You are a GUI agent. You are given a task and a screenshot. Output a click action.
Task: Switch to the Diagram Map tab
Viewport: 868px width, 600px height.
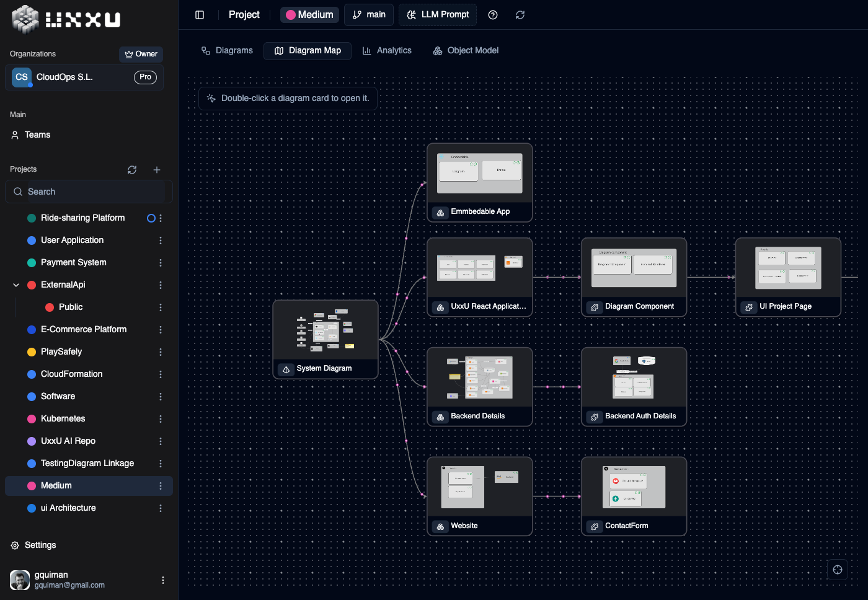[x=308, y=51]
